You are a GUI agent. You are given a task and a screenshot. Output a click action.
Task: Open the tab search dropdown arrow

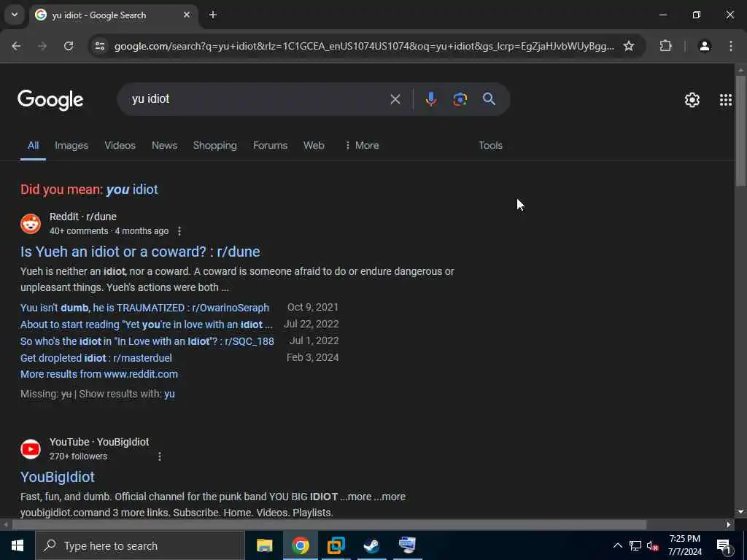tap(15, 15)
